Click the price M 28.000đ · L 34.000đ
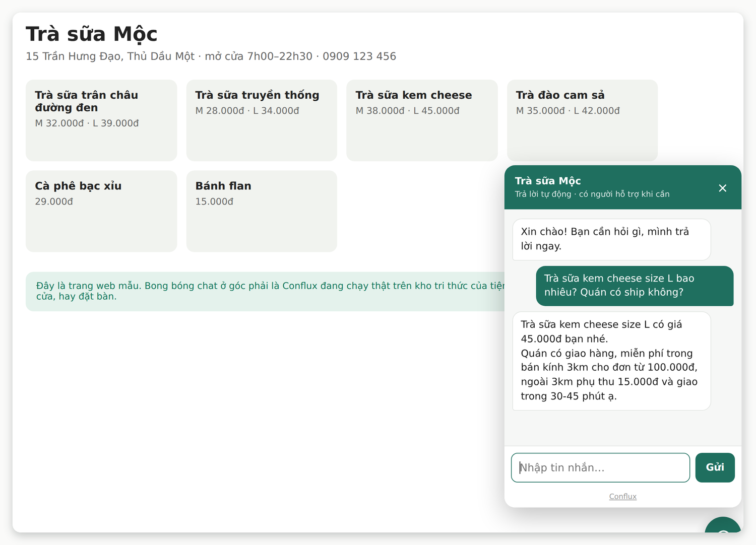Viewport: 756px width, 545px height. pyautogui.click(x=247, y=111)
